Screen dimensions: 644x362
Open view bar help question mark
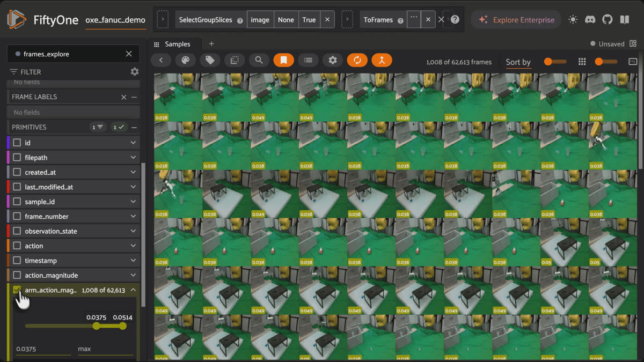[x=455, y=20]
